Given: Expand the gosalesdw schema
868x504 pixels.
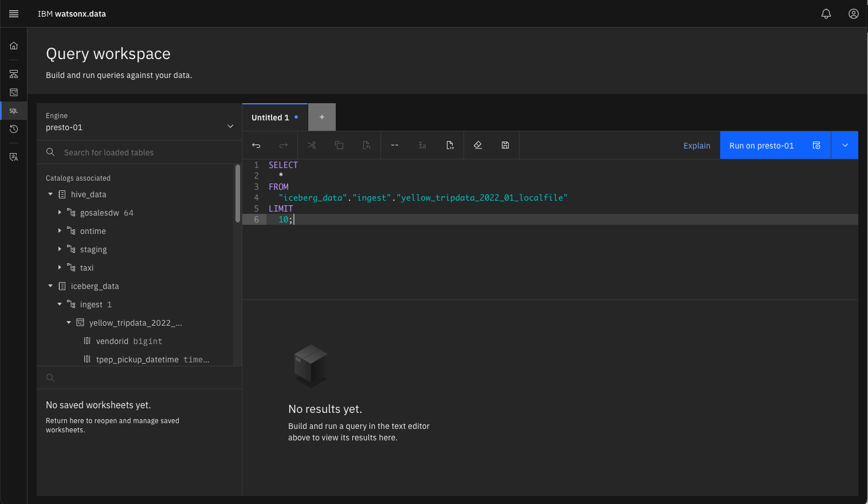Looking at the screenshot, I should click(x=60, y=213).
